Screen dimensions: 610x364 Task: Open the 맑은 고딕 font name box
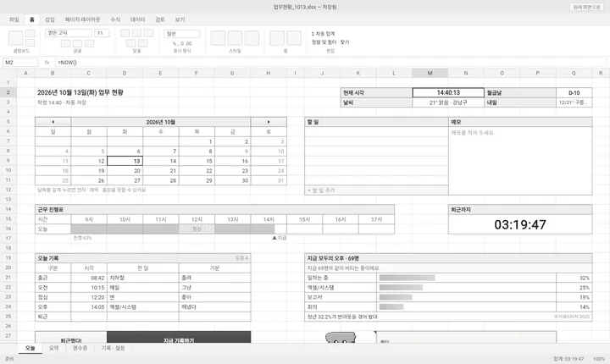tap(69, 33)
